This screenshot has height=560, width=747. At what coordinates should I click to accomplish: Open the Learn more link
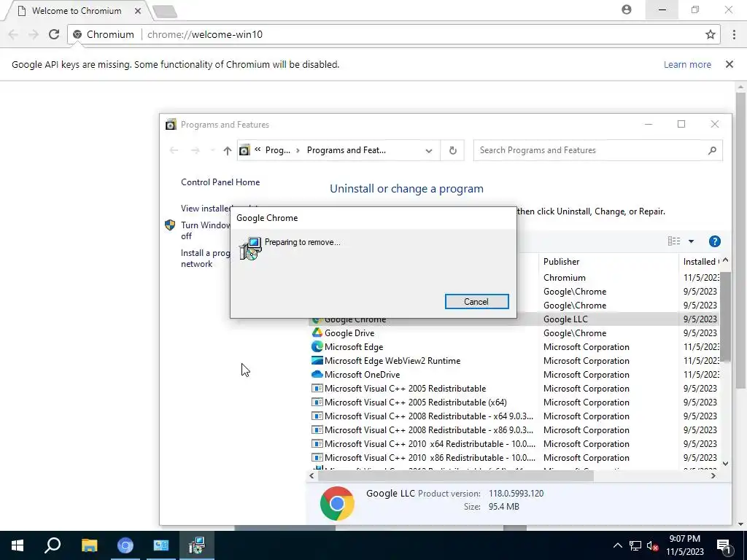coord(687,64)
